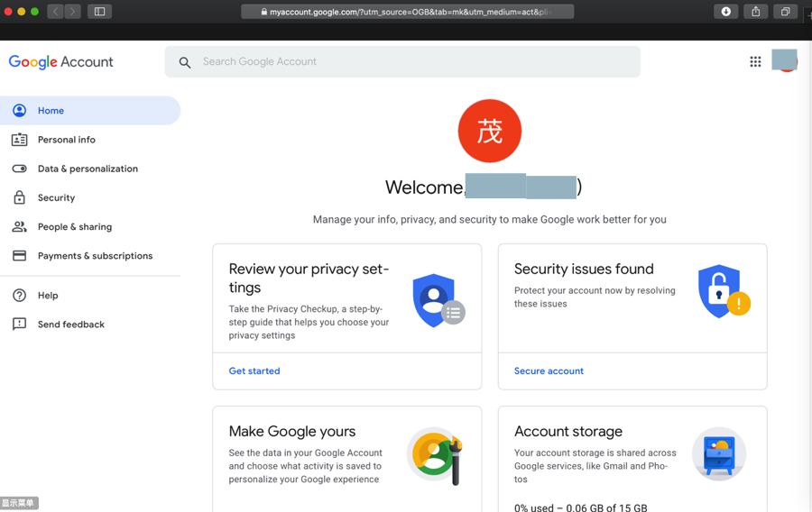Click the security lock warning icon
812x512 pixels.
coord(723,292)
